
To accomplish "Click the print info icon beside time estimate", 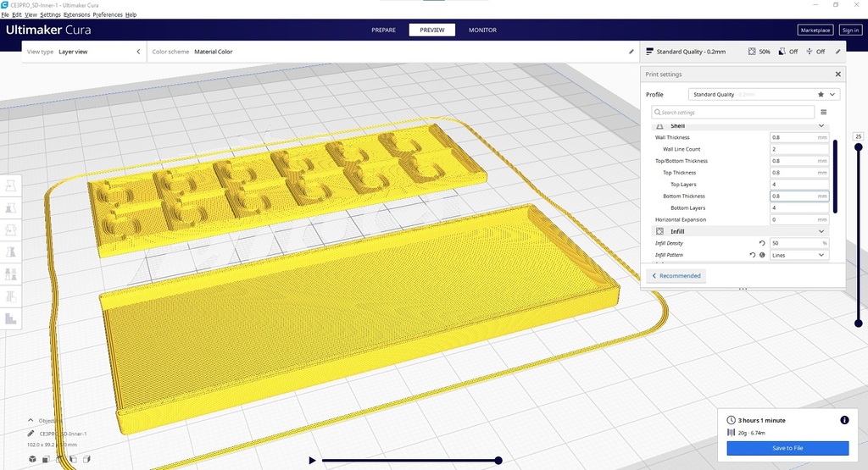I will click(x=844, y=420).
